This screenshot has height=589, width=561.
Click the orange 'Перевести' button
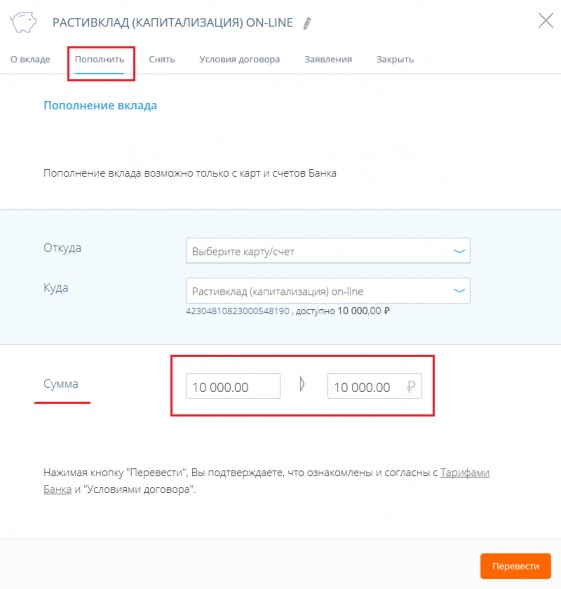click(x=515, y=566)
